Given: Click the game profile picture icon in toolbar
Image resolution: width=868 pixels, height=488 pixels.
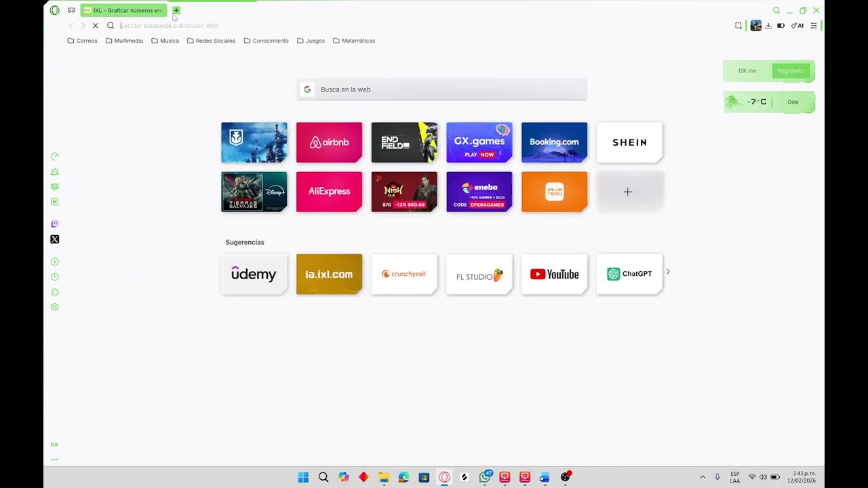Looking at the screenshot, I should point(756,26).
